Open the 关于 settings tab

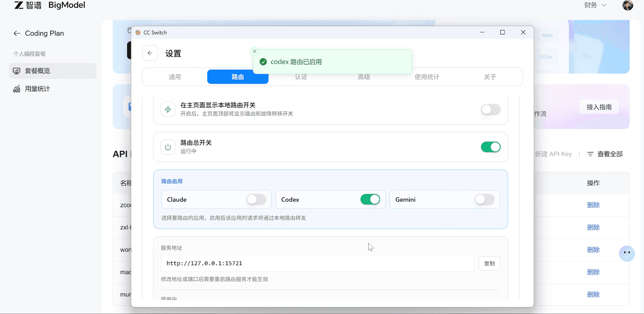tap(490, 77)
